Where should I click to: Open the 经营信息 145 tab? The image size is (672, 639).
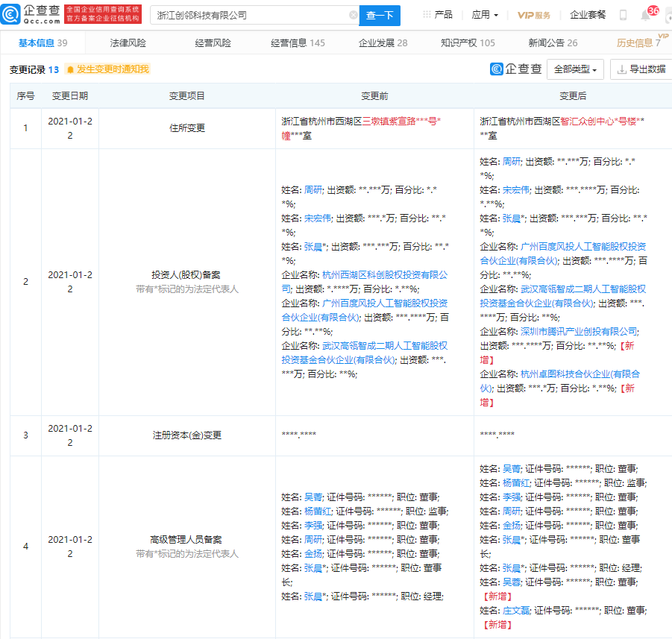pos(298,43)
